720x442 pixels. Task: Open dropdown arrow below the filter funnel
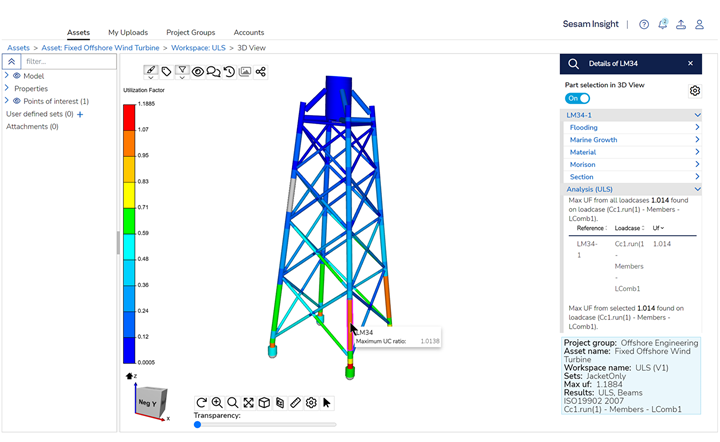(x=182, y=78)
